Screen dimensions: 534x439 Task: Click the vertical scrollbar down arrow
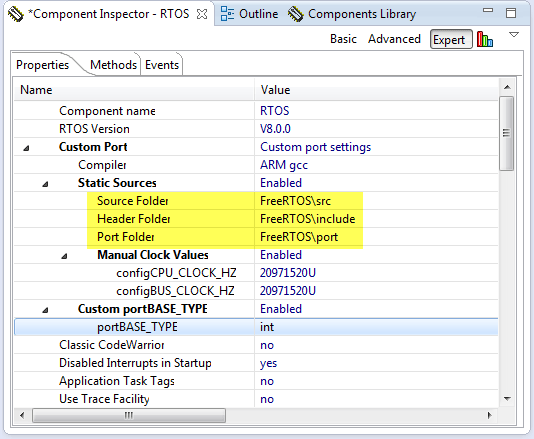click(507, 399)
